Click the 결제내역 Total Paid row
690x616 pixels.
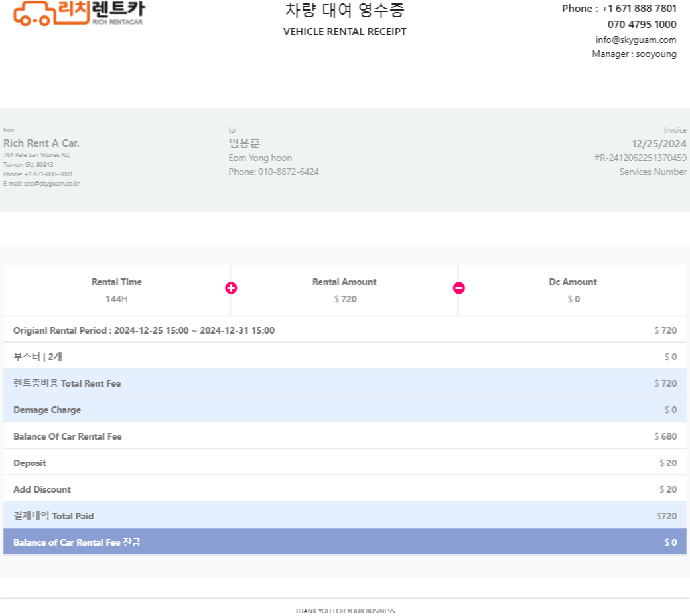click(344, 516)
